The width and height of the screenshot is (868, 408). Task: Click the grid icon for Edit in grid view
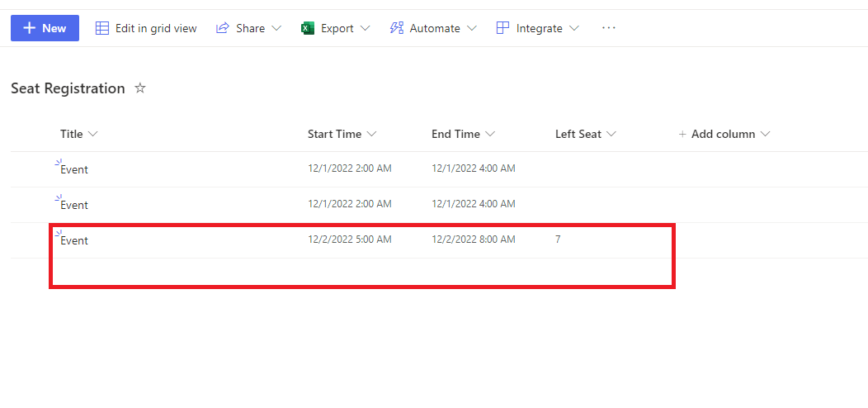click(102, 28)
